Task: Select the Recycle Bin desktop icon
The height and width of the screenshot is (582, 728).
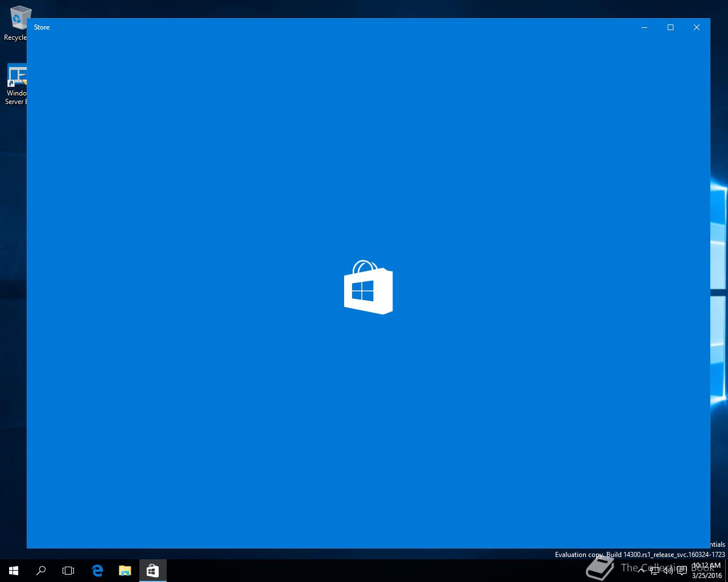Action: [x=15, y=24]
